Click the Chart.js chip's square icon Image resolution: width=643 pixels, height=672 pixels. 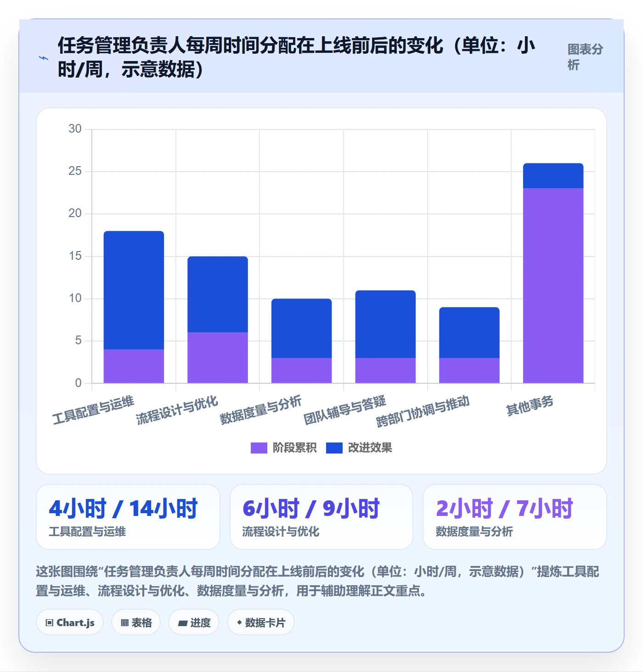pos(49,623)
